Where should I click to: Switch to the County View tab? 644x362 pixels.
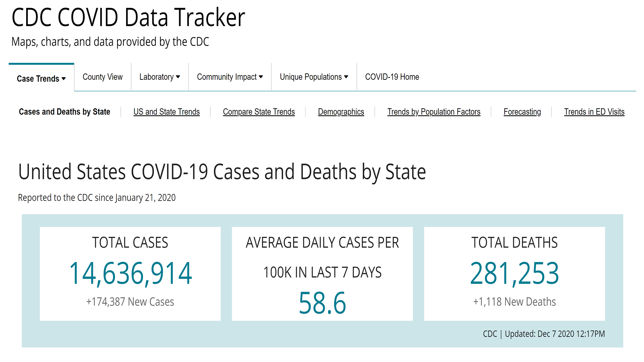pos(103,77)
